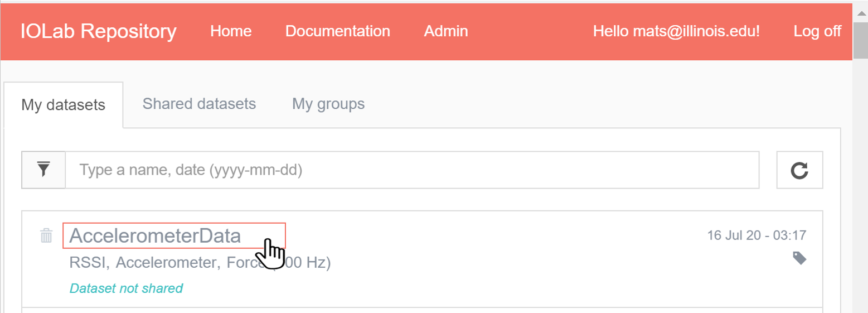The height and width of the screenshot is (313, 868).
Task: Click the Dataset not shared status text
Action: (x=126, y=288)
